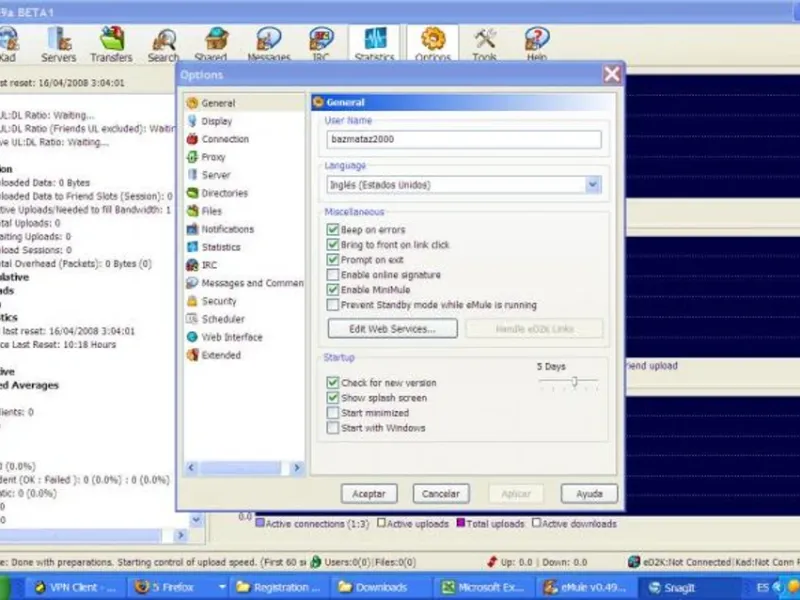Open the Messages toolbar icon
Image resolution: width=800 pixels, height=600 pixels.
(269, 44)
